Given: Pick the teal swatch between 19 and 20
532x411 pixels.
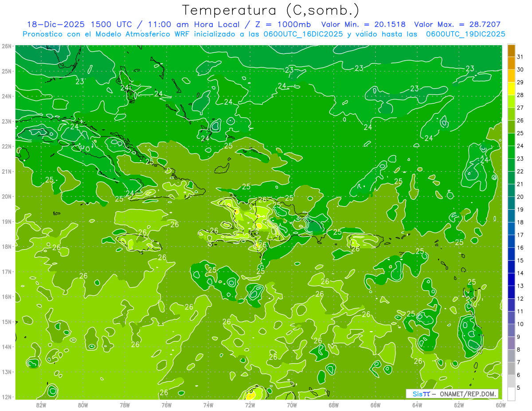Looking at the screenshot, I should 511,203.
